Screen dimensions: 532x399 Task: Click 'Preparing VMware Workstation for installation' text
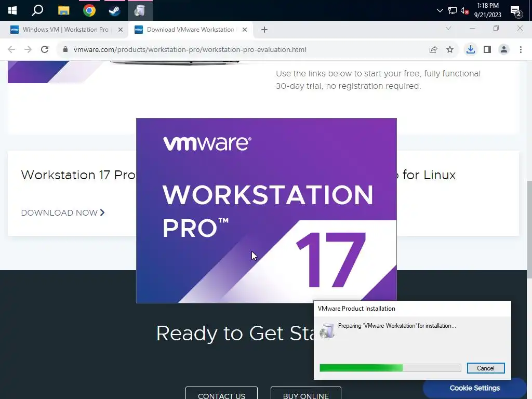click(397, 326)
